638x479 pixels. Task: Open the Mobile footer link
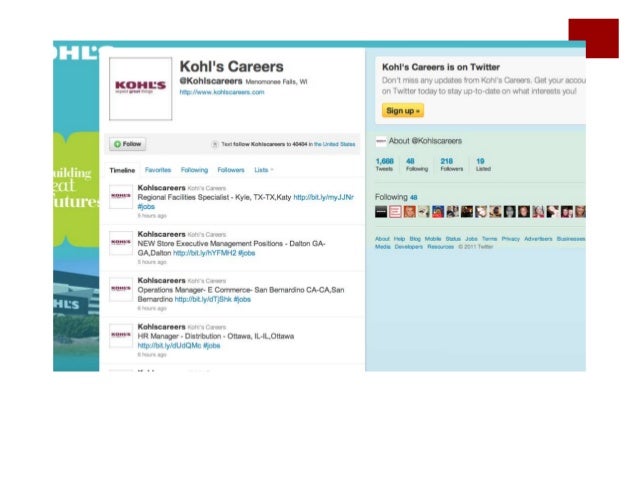(x=433, y=239)
